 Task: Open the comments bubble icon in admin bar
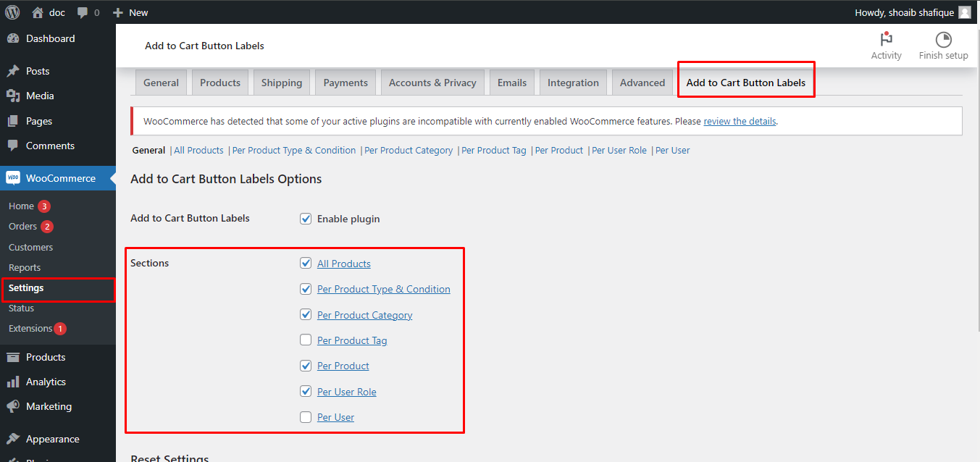coord(83,12)
